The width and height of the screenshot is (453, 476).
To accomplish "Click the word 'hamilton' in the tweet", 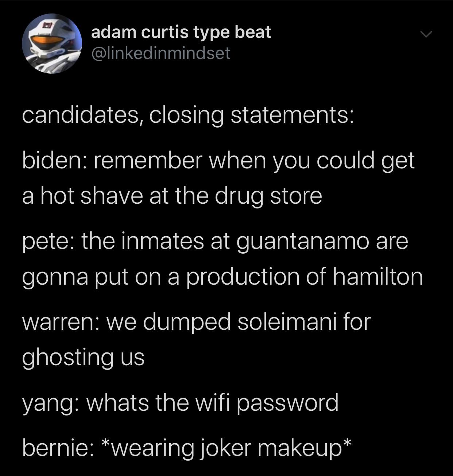I will point(378,276).
